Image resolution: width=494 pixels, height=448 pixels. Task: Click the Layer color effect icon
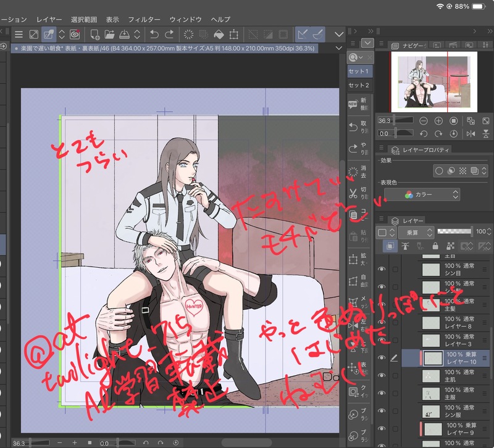pyautogui.click(x=474, y=171)
